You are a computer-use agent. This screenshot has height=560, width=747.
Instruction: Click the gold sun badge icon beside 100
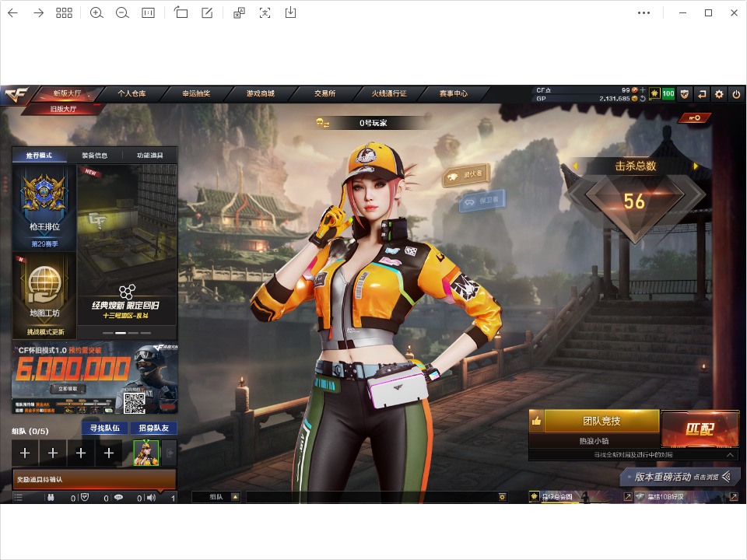(654, 93)
